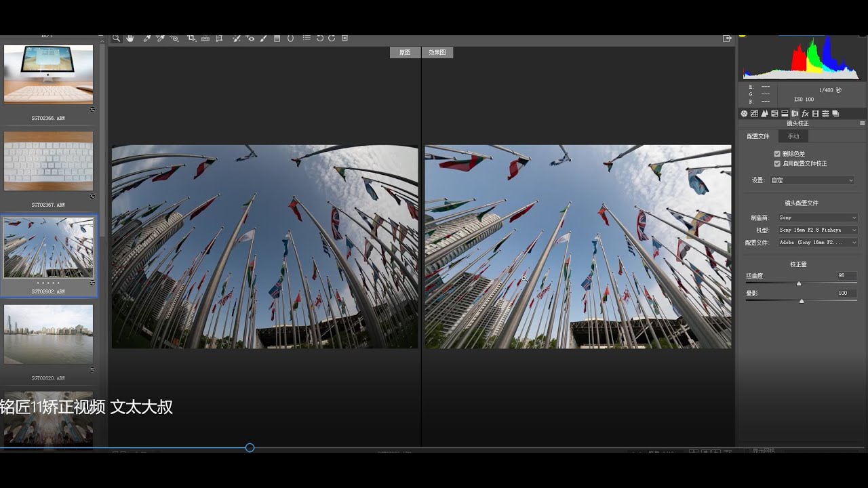The height and width of the screenshot is (488, 868).
Task: Select the Radial Filter tool
Action: tap(290, 39)
